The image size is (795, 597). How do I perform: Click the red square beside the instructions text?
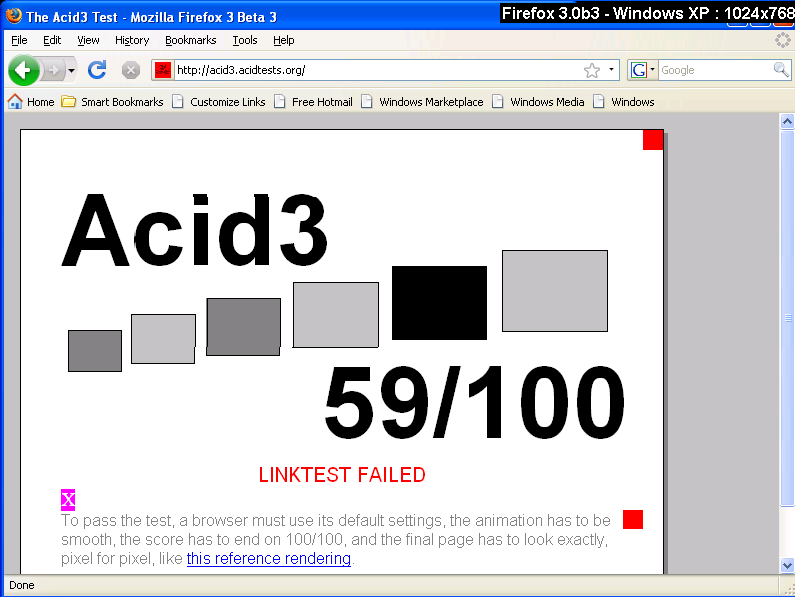tap(633, 519)
